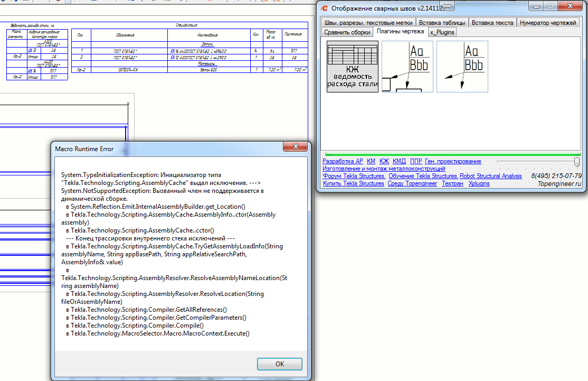The height and width of the screenshot is (381, 588).
Task: Visit the Форум Tekla Structures link
Action: tap(354, 176)
